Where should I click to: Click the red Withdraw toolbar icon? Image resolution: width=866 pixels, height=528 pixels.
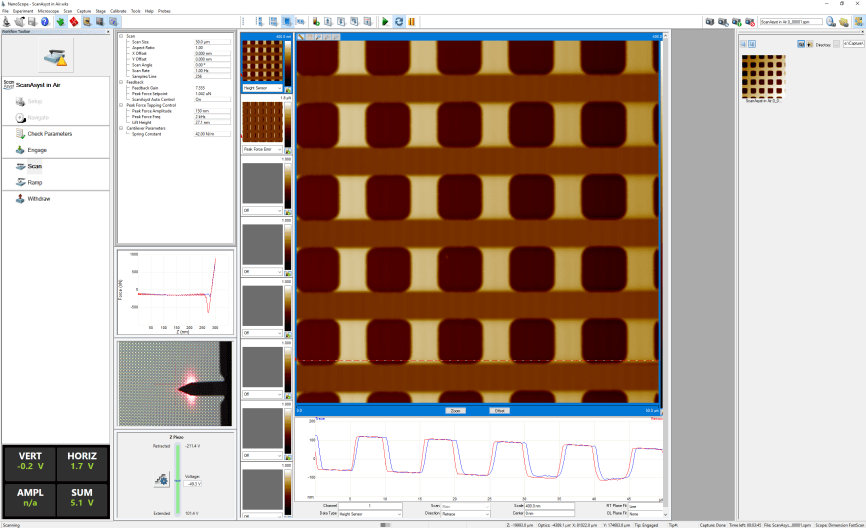coord(75,20)
